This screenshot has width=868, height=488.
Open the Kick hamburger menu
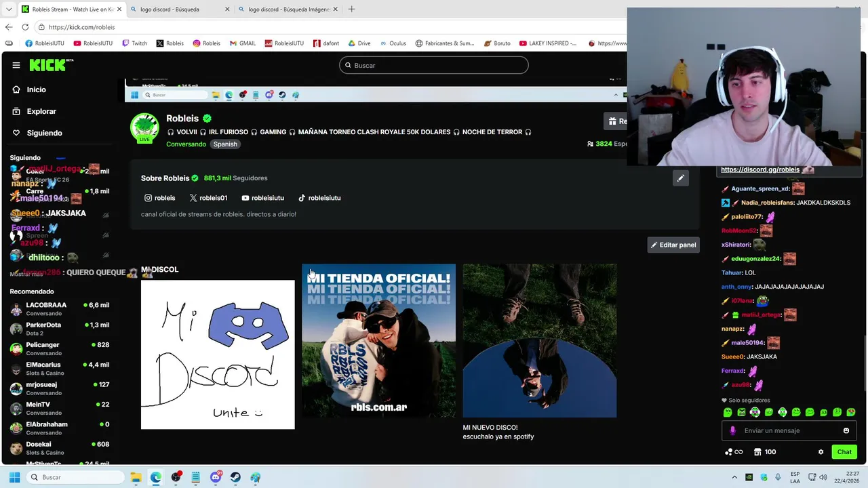coord(16,65)
